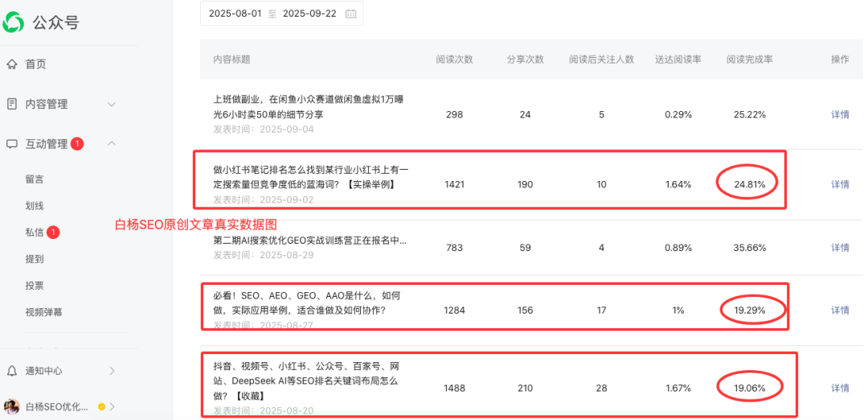Screen dimensions: 868x420
Task: Select 提到 submenu item
Action: pos(35,259)
